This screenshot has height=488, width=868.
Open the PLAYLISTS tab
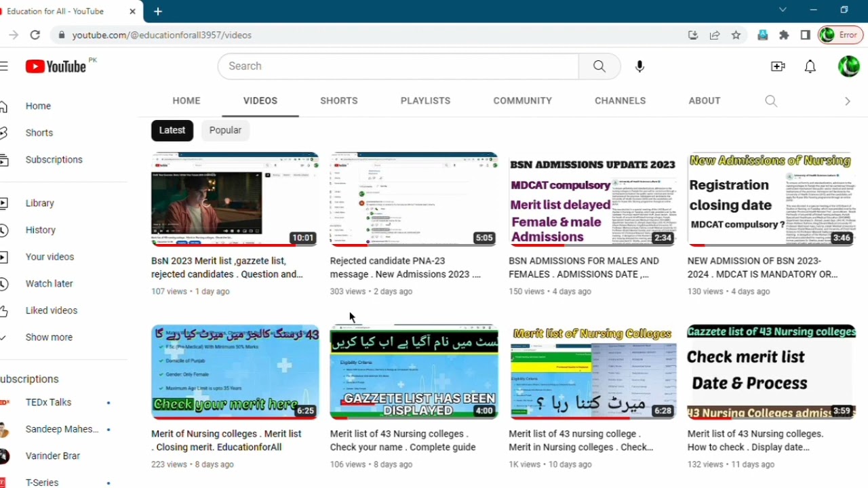425,100
